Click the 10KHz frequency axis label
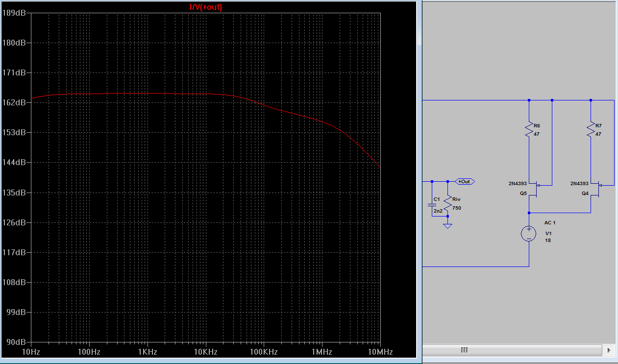618x364 pixels. pyautogui.click(x=206, y=352)
